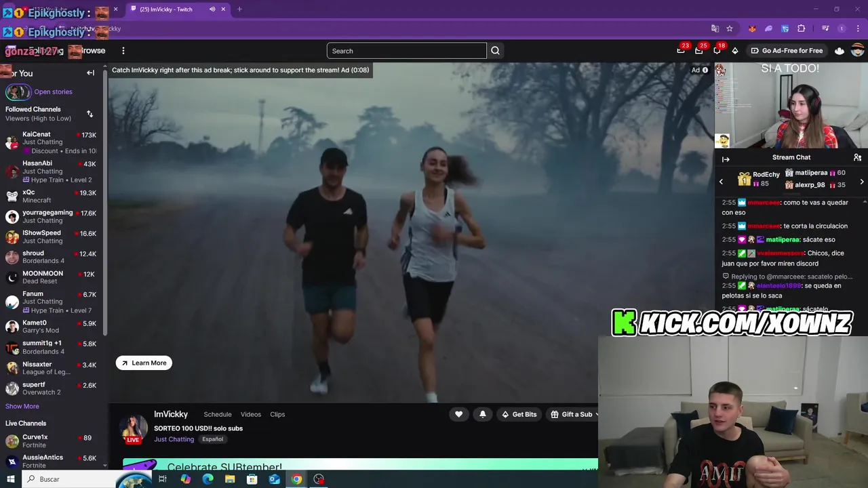Open the Videos tab of ImVickky
Image resolution: width=868 pixels, height=488 pixels.
250,414
